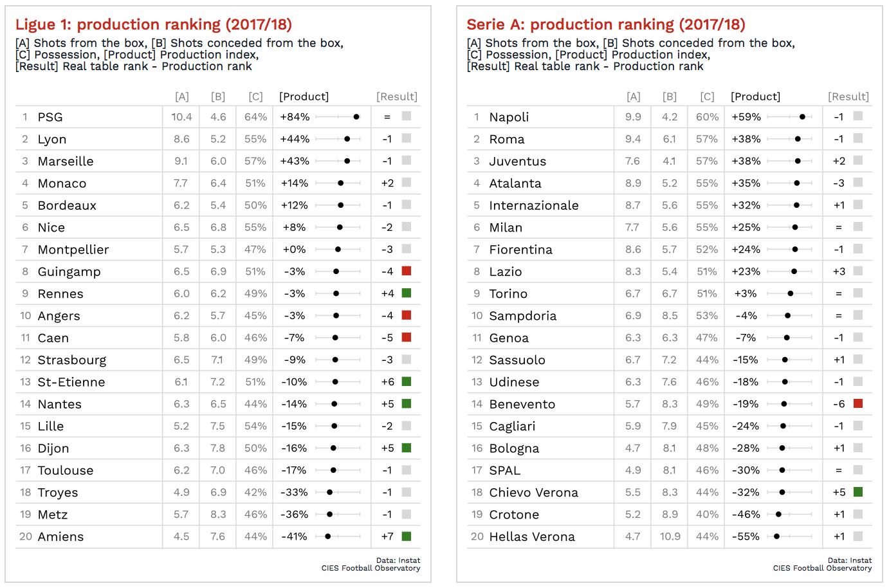This screenshot has height=588, width=889.
Task: Select the Angers team name
Action: 59,316
